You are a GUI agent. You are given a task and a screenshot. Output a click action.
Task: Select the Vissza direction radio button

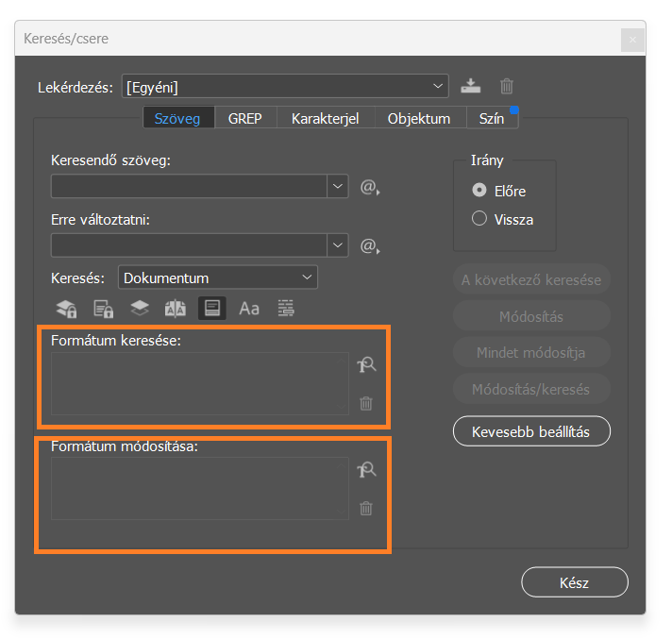pyautogui.click(x=479, y=219)
